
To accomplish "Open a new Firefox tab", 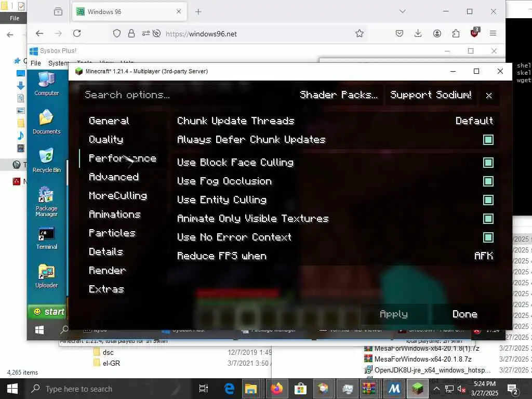I will [x=198, y=12].
